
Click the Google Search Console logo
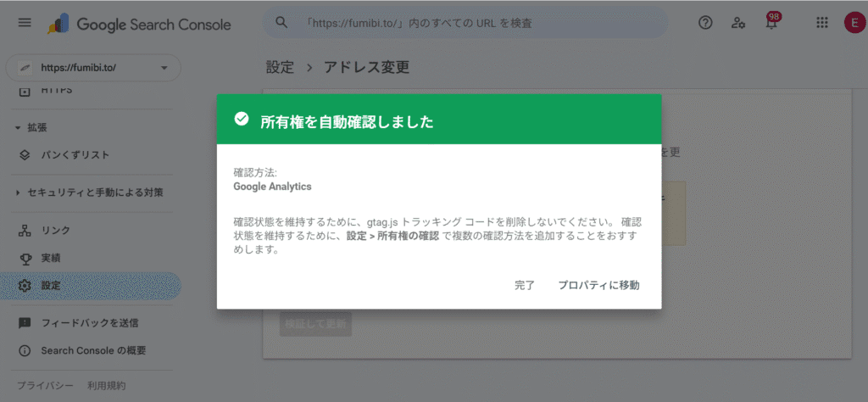[x=140, y=24]
